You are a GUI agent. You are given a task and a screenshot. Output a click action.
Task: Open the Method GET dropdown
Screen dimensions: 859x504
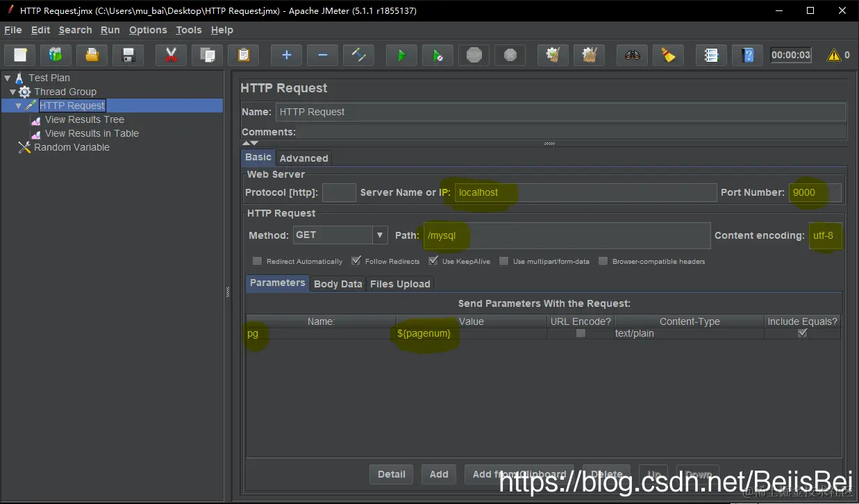click(380, 235)
